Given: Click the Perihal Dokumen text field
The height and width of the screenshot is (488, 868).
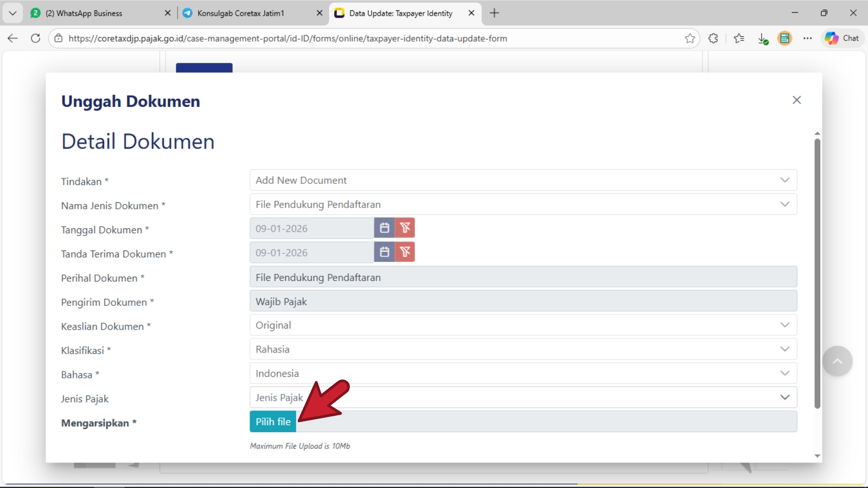Looking at the screenshot, I should (523, 277).
